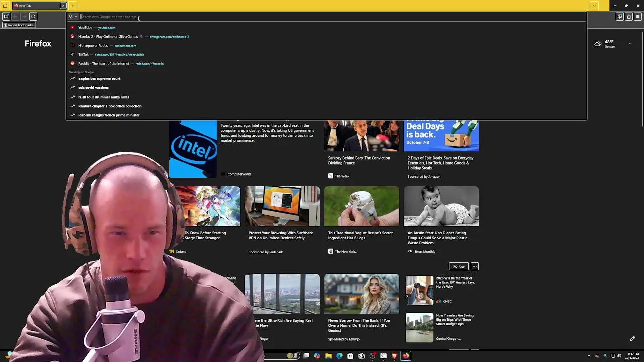Viewport: 644px width, 362px height.
Task: Choose the Horsepower Rodeo suggestion
Action: tap(326, 46)
